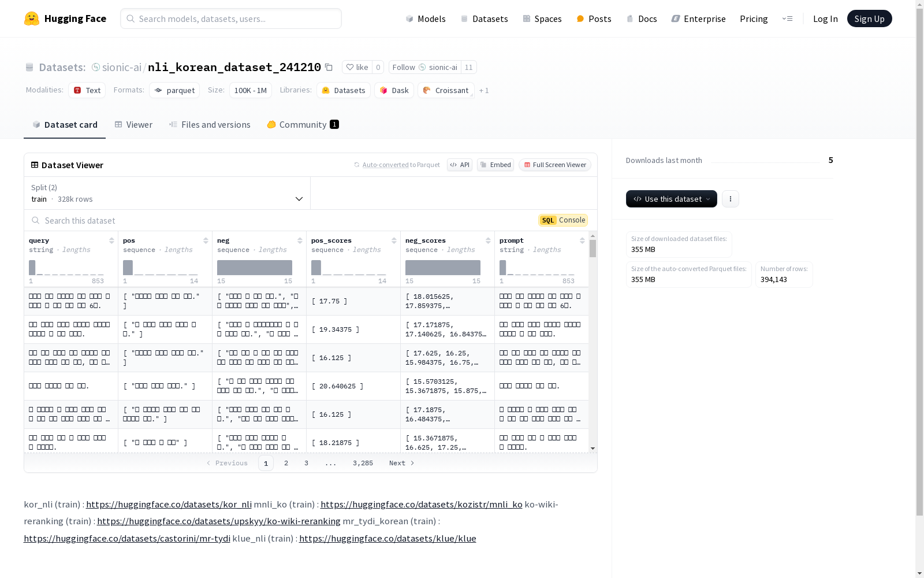Screen dimensions: 924x578
Task: Open the Docs menu item
Action: pyautogui.click(x=642, y=18)
